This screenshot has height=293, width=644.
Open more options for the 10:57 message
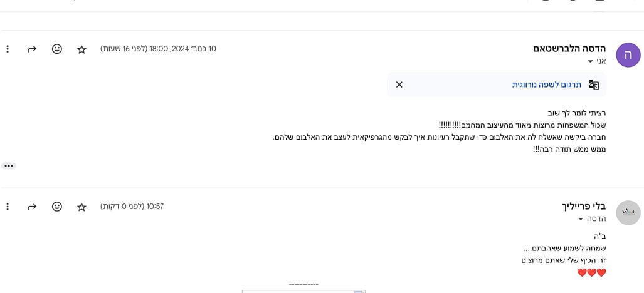[8, 207]
